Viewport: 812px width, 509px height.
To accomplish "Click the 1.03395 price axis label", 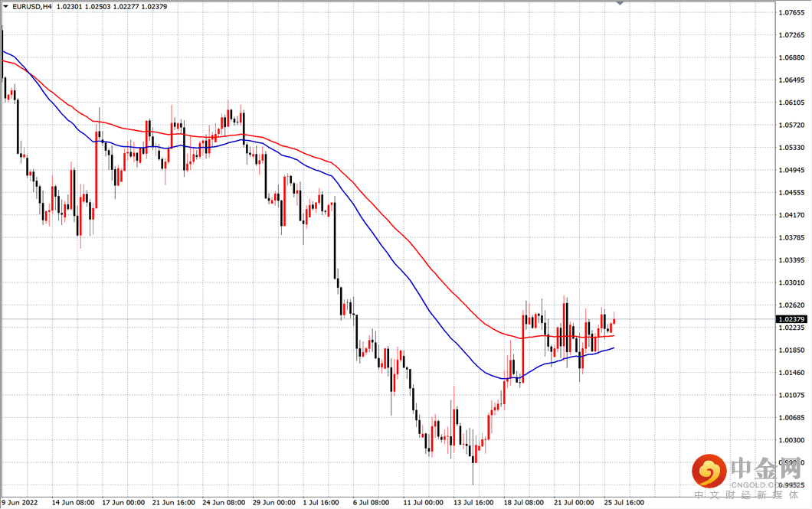I will point(792,260).
